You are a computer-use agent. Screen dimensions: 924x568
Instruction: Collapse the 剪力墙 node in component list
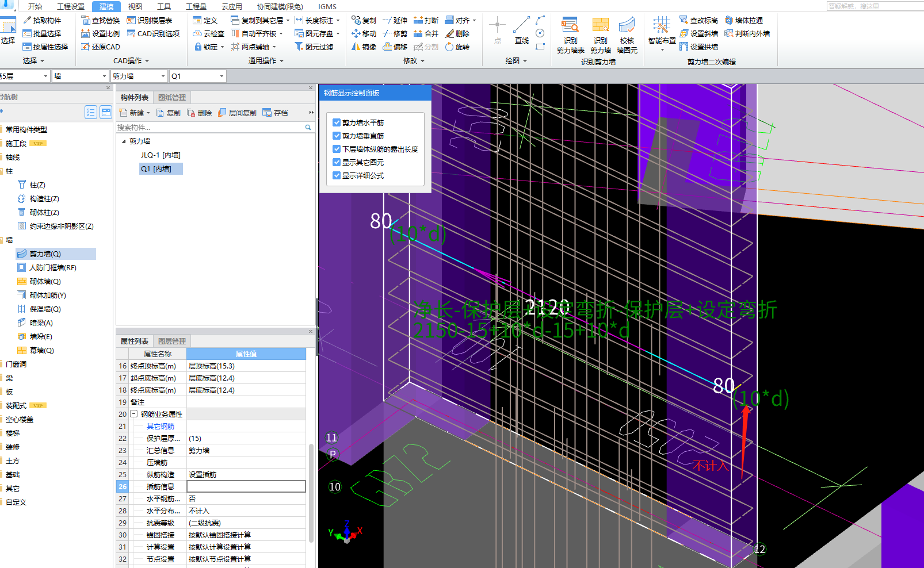pos(124,141)
